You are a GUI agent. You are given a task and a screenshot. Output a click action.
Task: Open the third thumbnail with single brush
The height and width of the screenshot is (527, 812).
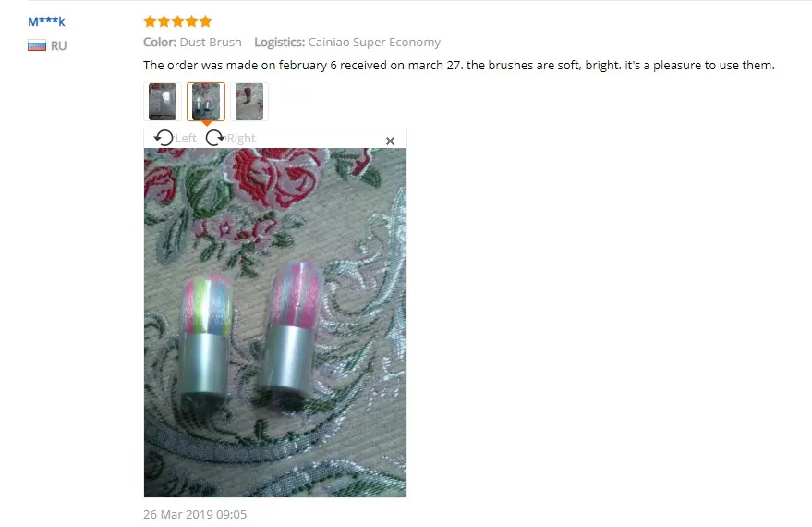click(x=249, y=102)
